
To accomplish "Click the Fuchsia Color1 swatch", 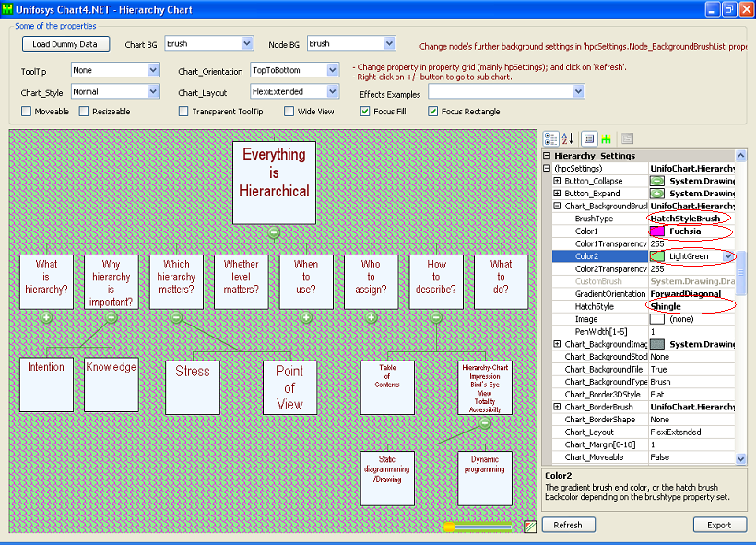I will [657, 231].
